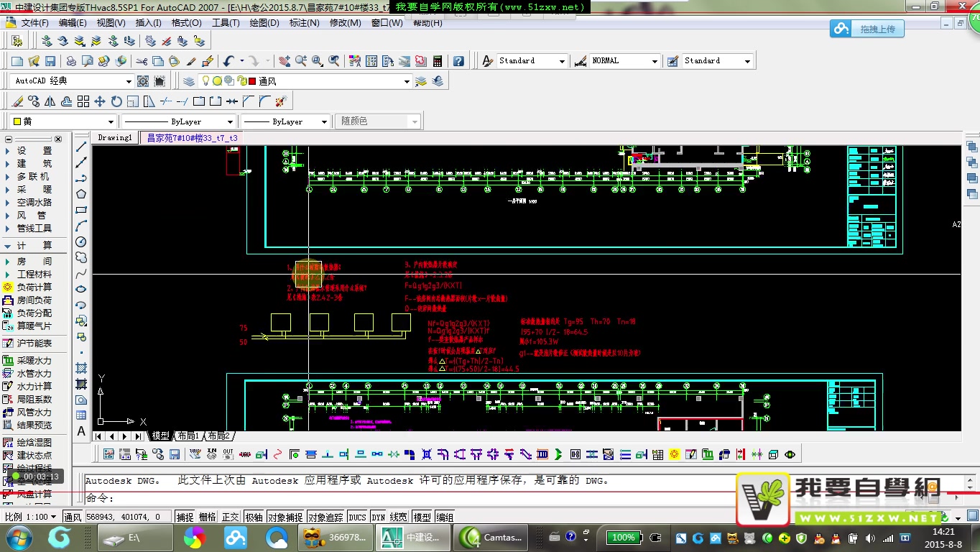980x552 pixels.
Task: Click the QuickCalc calculator icon
Action: tap(438, 61)
